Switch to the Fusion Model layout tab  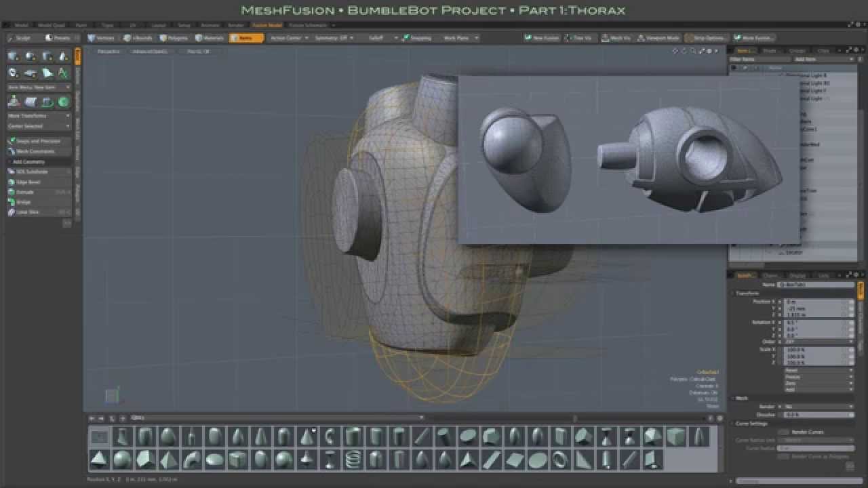click(267, 25)
